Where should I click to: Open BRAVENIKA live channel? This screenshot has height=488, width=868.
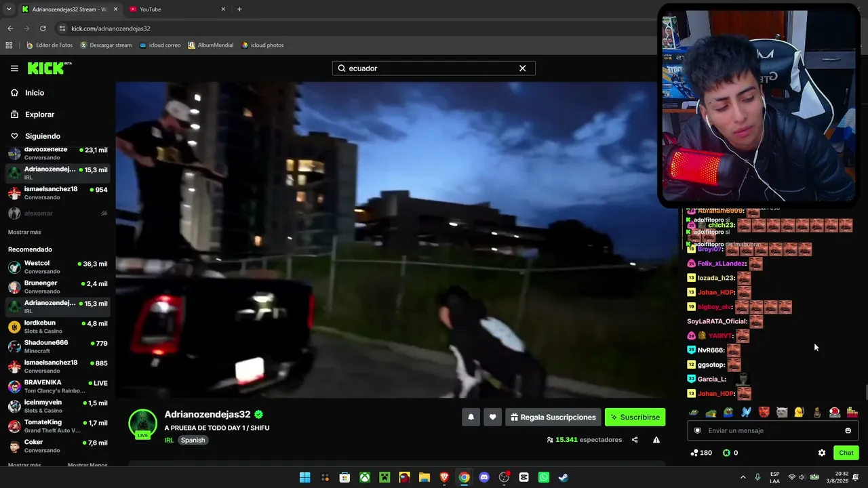tap(58, 386)
